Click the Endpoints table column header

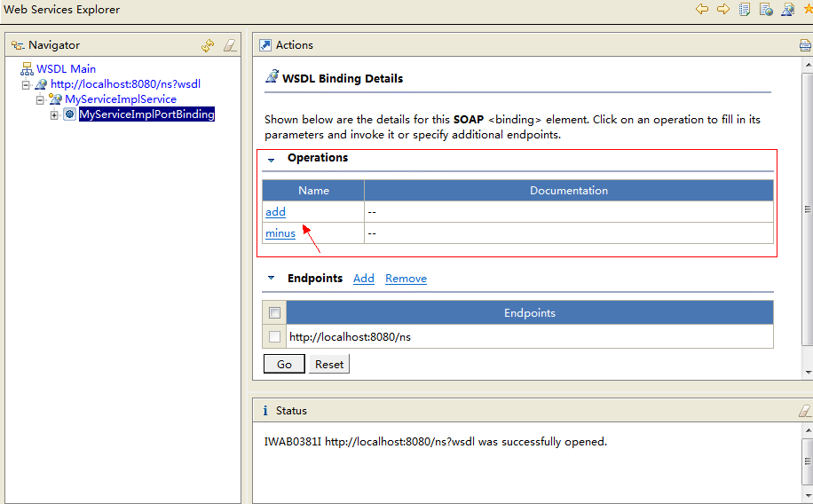pos(530,312)
